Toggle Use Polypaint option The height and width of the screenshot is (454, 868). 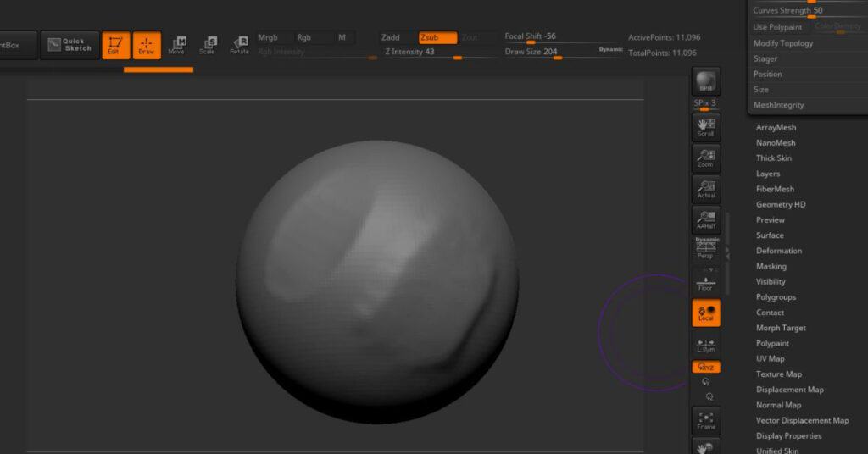pyautogui.click(x=779, y=27)
